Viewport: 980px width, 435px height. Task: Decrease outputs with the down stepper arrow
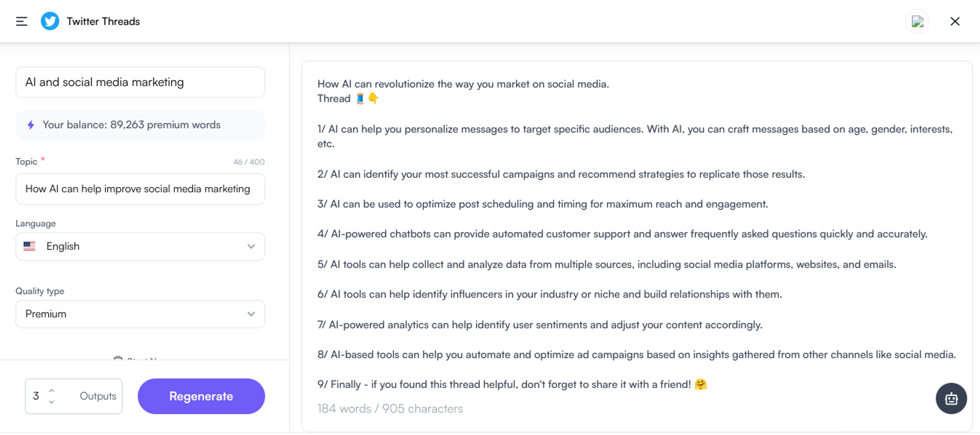coord(51,402)
